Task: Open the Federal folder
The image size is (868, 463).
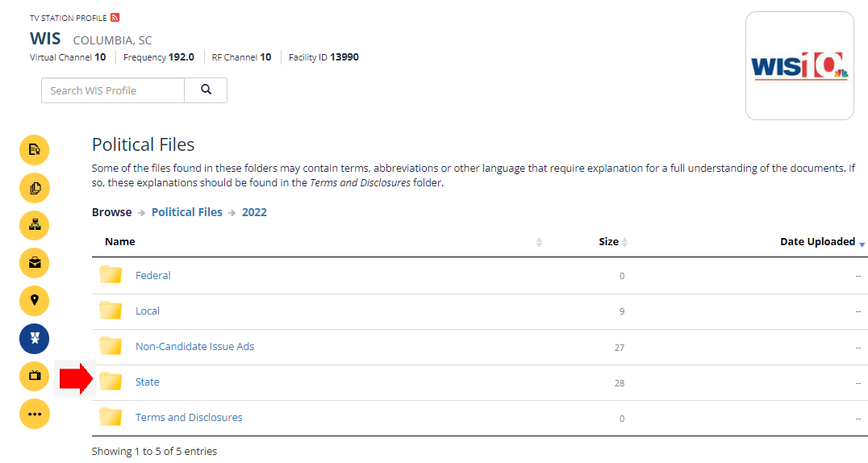Action: 152,276
